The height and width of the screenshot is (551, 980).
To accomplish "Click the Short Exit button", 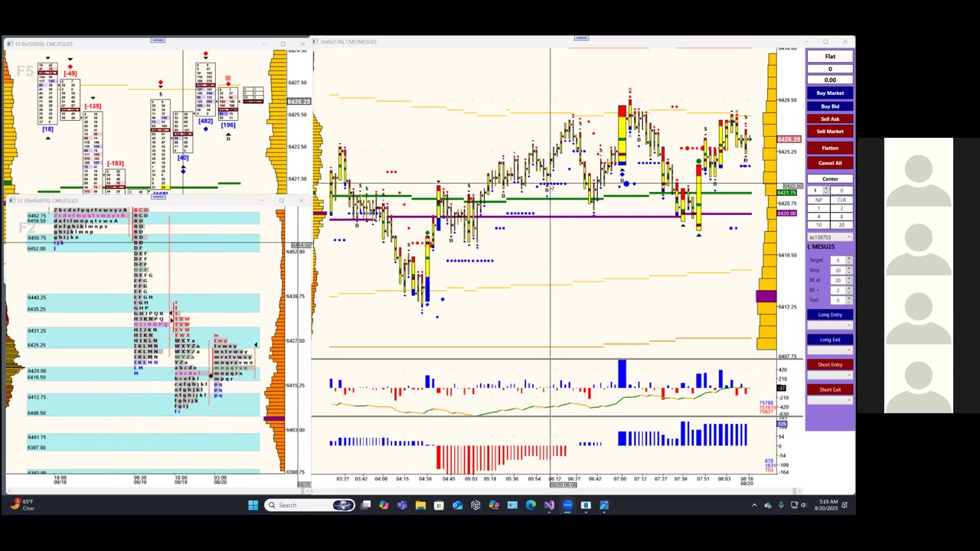I will click(830, 390).
